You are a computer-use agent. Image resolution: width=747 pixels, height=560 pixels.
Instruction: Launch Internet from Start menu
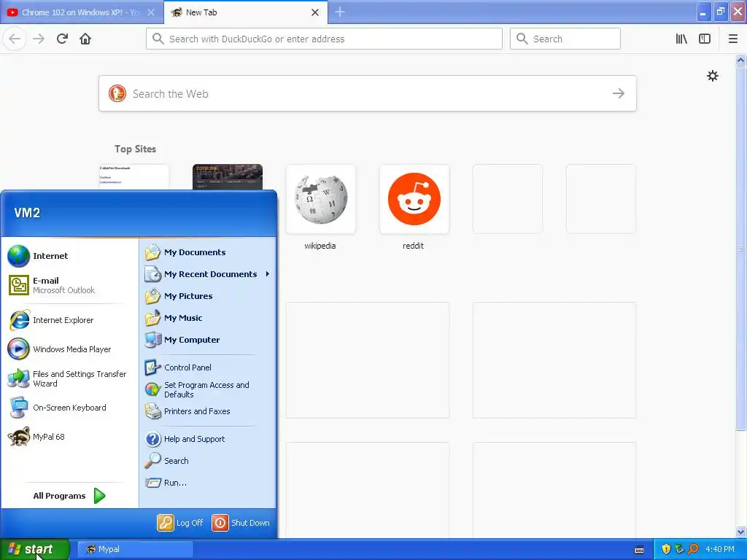pyautogui.click(x=69, y=256)
